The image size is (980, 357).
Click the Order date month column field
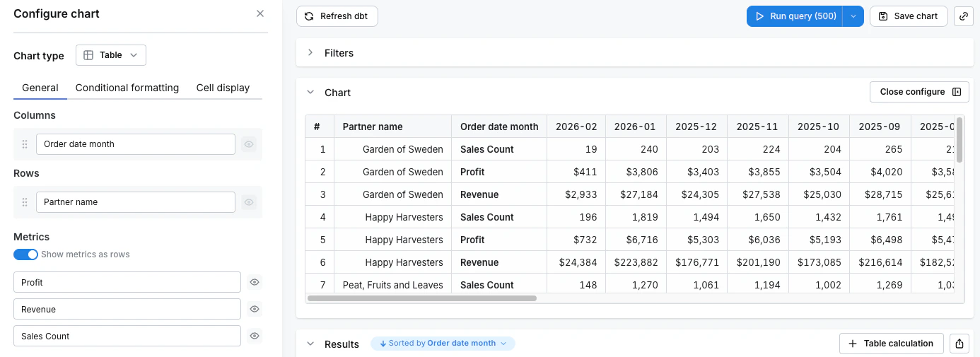(x=136, y=144)
